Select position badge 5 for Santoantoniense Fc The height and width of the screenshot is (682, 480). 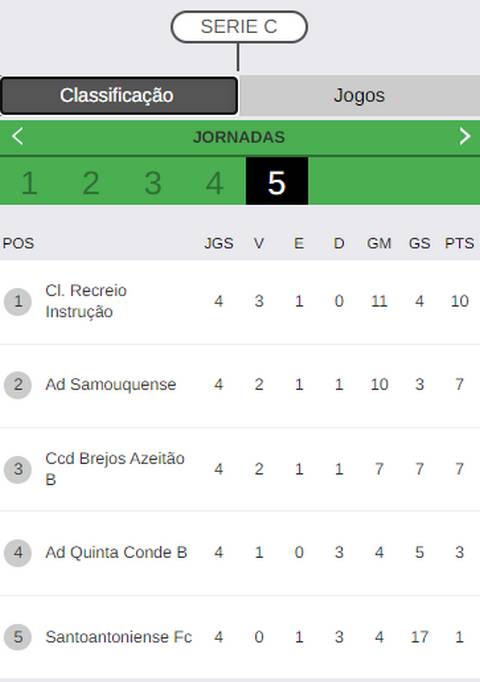click(18, 637)
